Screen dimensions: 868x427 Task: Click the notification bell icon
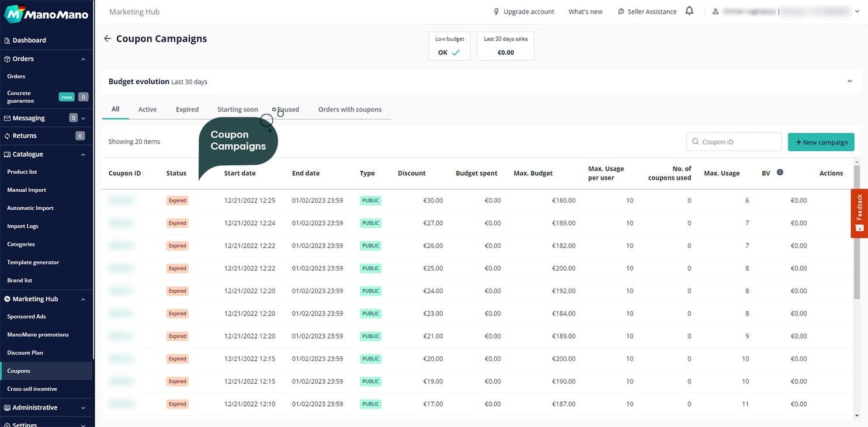[689, 11]
